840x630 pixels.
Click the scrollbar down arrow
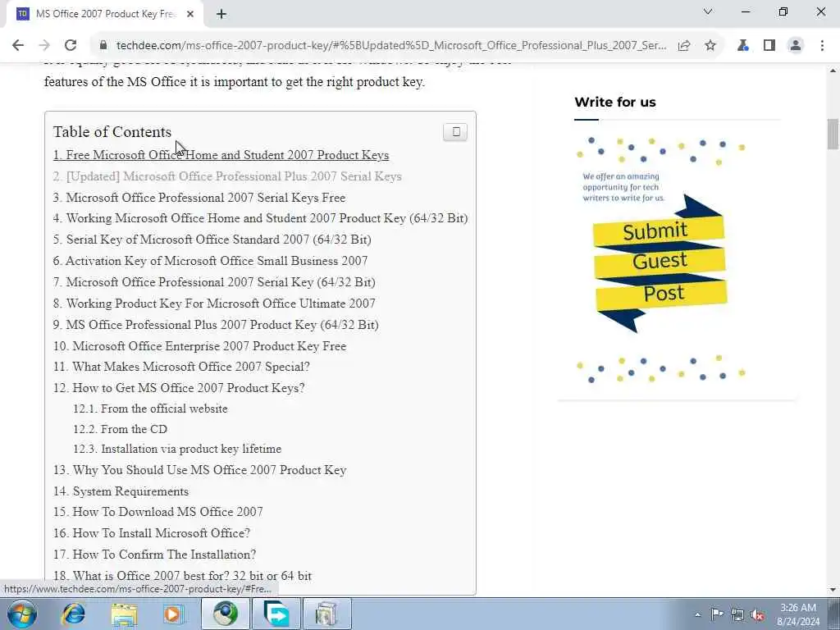(833, 590)
